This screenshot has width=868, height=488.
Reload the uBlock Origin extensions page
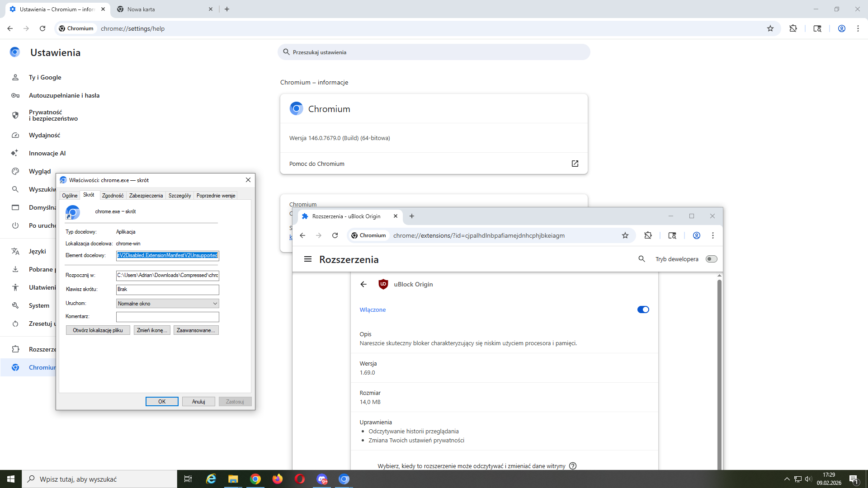click(x=335, y=235)
